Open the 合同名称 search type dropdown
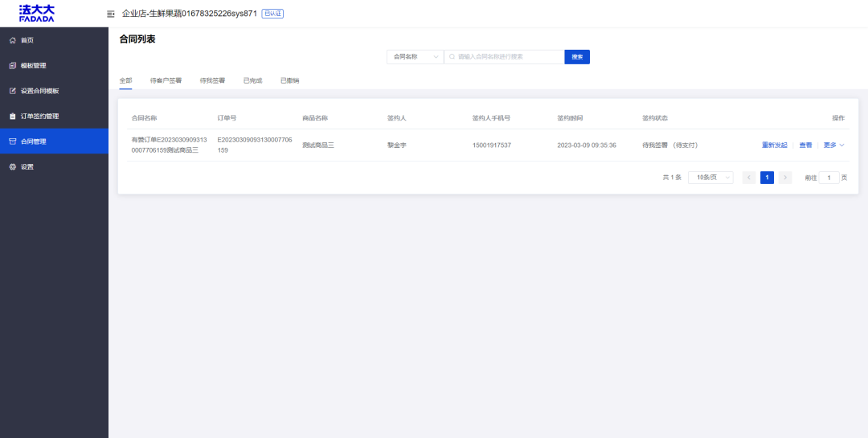This screenshot has width=868, height=438. coord(416,56)
